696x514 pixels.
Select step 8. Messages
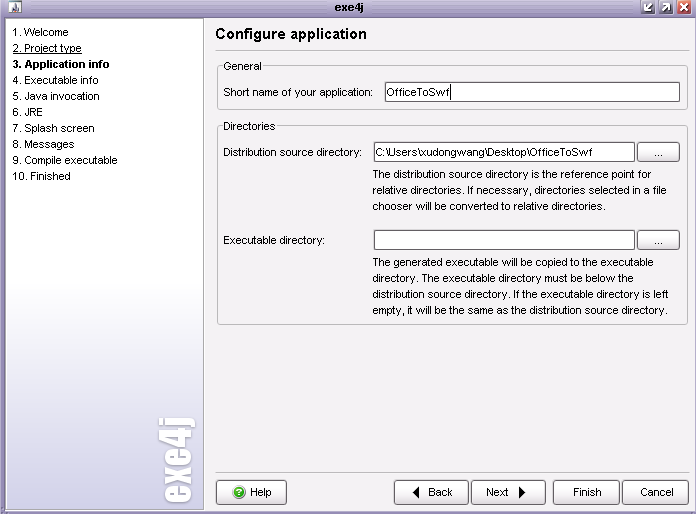(43, 144)
